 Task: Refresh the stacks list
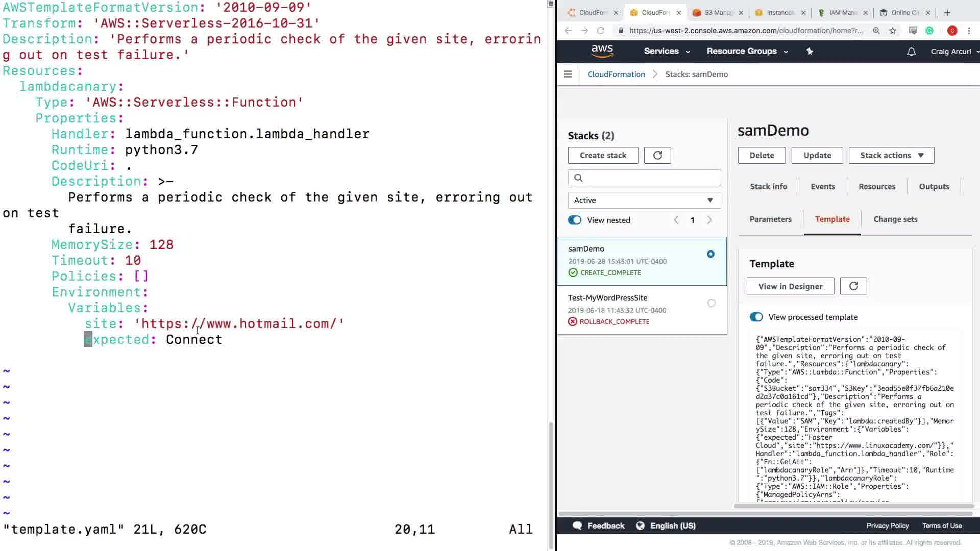(x=657, y=156)
